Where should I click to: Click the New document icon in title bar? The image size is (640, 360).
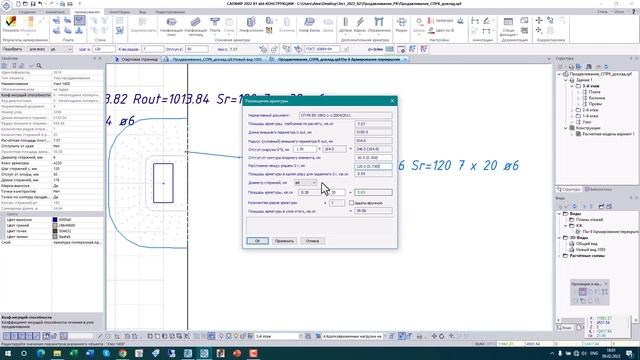pyautogui.click(x=18, y=4)
